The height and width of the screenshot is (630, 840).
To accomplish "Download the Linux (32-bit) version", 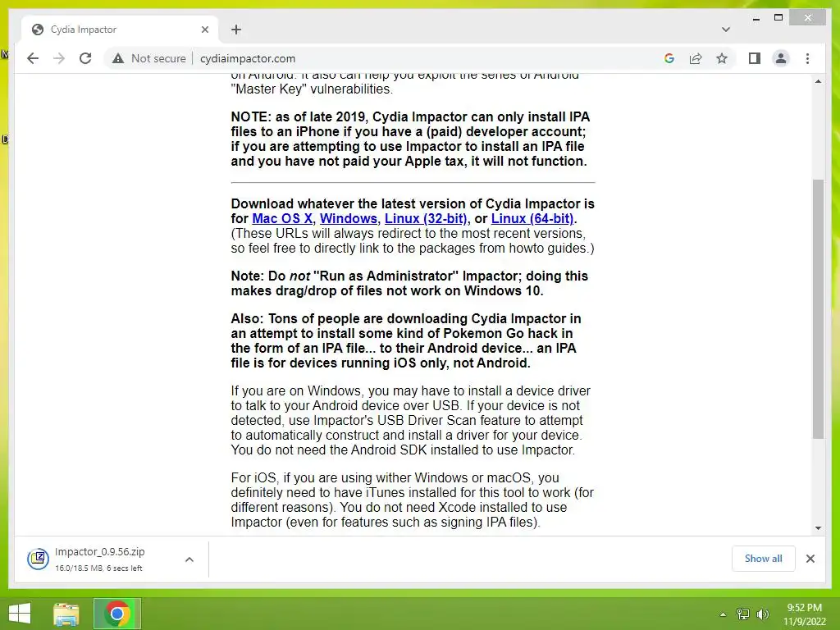I will click(x=426, y=218).
